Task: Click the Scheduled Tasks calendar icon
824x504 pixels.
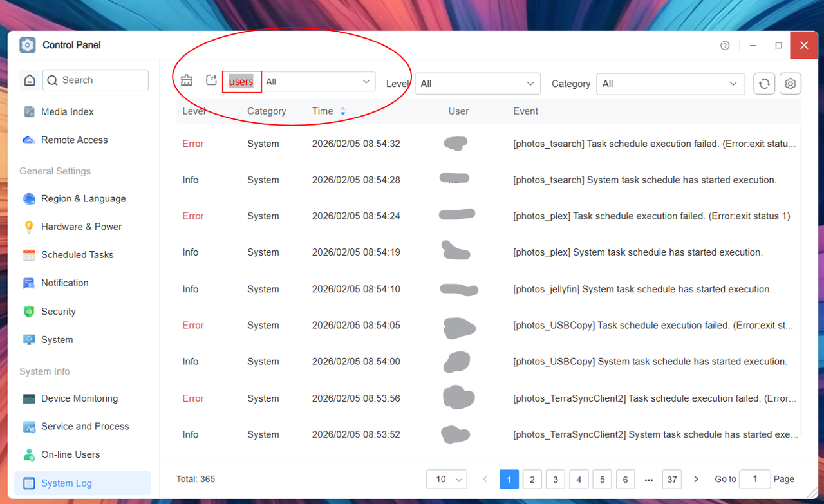Action: coord(29,255)
